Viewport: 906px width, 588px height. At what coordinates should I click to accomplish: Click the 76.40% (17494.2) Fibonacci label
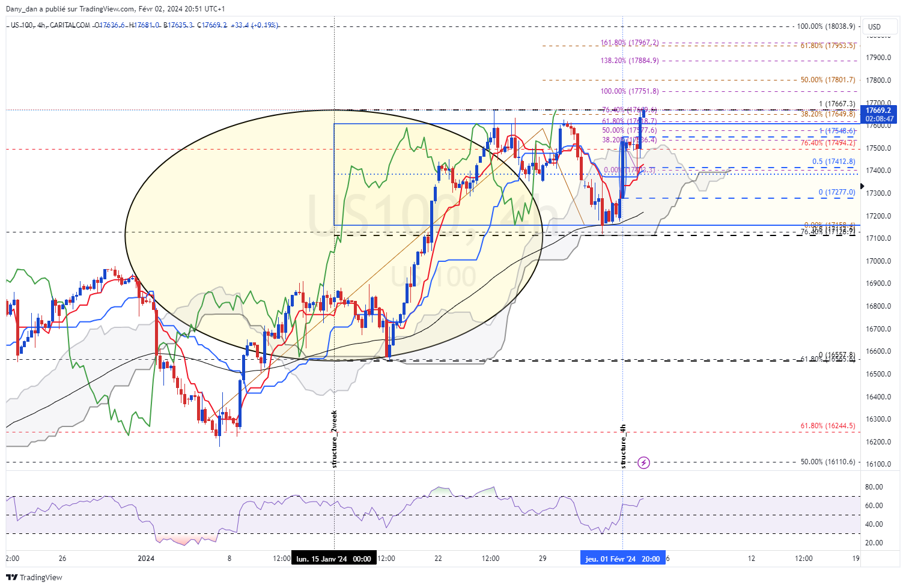828,143
